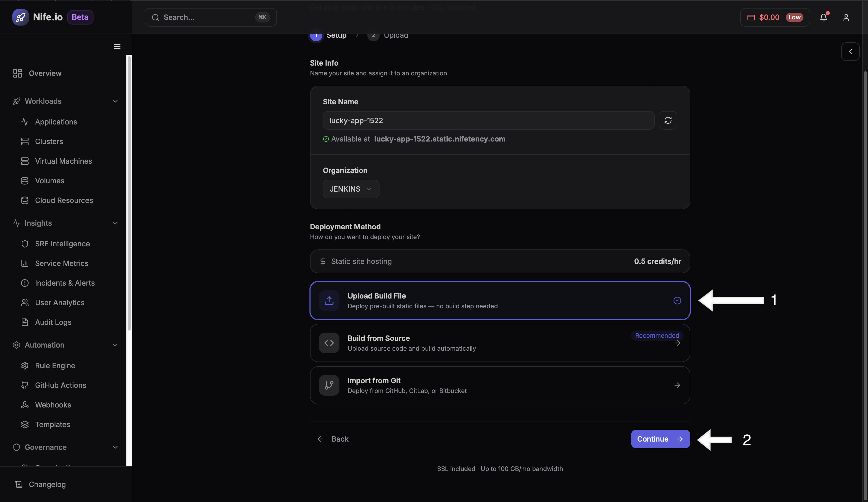The width and height of the screenshot is (868, 502).
Task: Open the notifications bell icon
Action: [824, 17]
